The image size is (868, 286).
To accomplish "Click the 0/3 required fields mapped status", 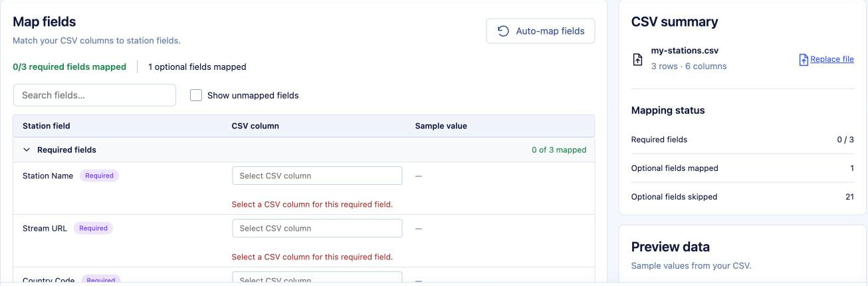I will pos(69,67).
